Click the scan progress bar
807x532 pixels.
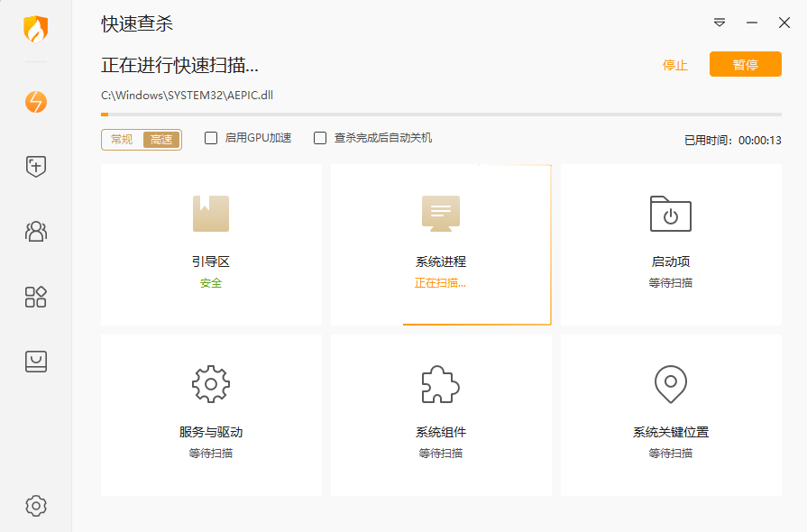pyautogui.click(x=440, y=114)
